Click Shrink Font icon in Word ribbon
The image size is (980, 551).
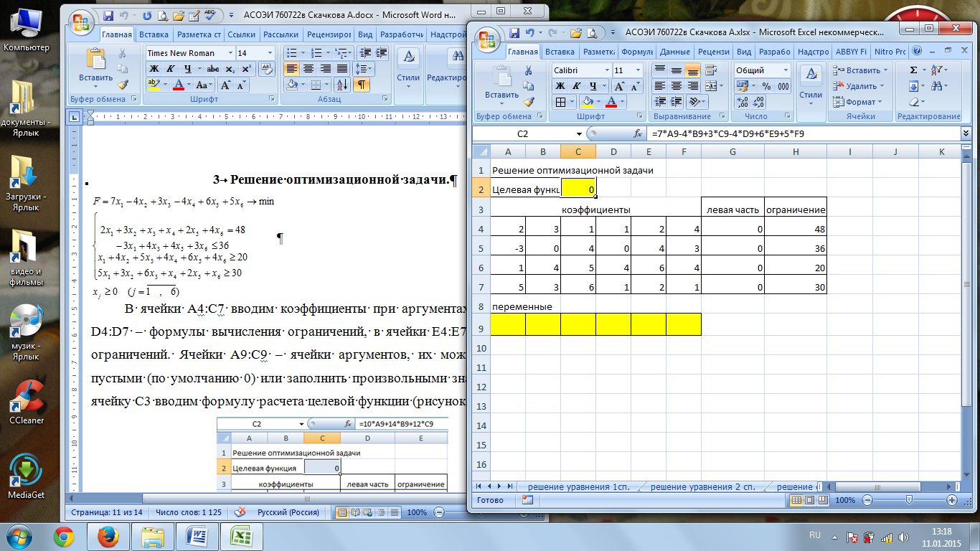click(241, 85)
